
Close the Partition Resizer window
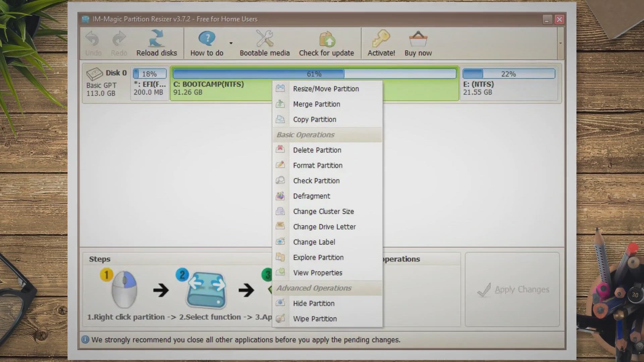[559, 19]
